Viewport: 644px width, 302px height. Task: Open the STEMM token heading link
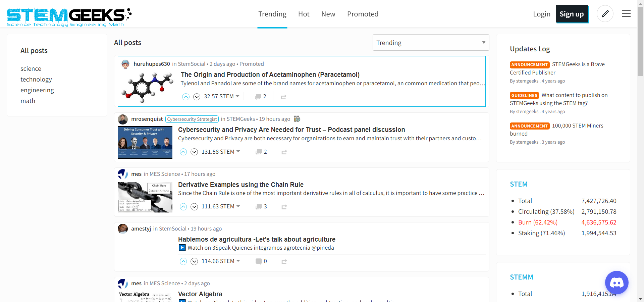pyautogui.click(x=521, y=277)
